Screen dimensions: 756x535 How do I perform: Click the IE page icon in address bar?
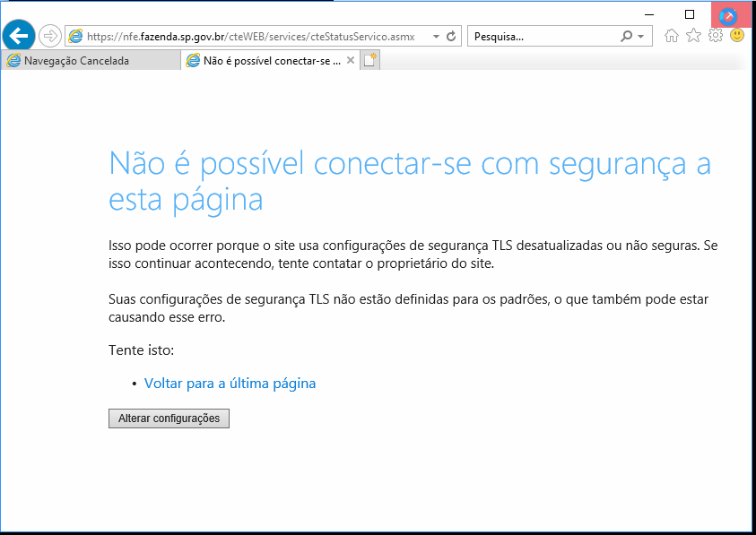click(75, 36)
